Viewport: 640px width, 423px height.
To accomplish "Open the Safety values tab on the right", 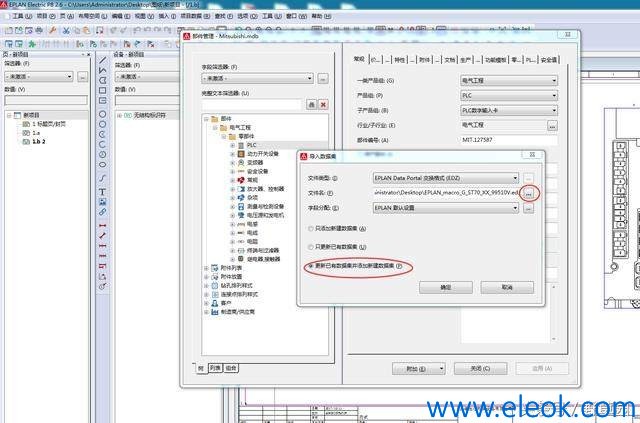I will [549, 60].
